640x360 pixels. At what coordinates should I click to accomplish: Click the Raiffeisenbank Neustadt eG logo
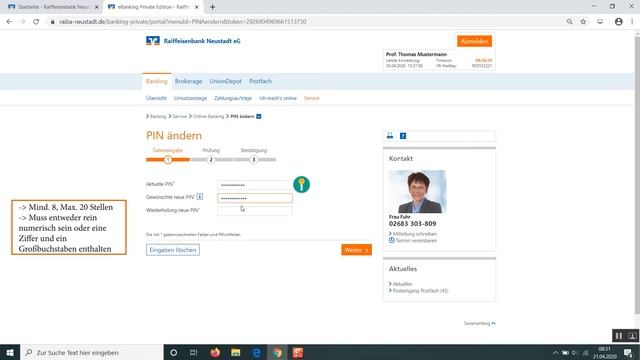[x=193, y=41]
